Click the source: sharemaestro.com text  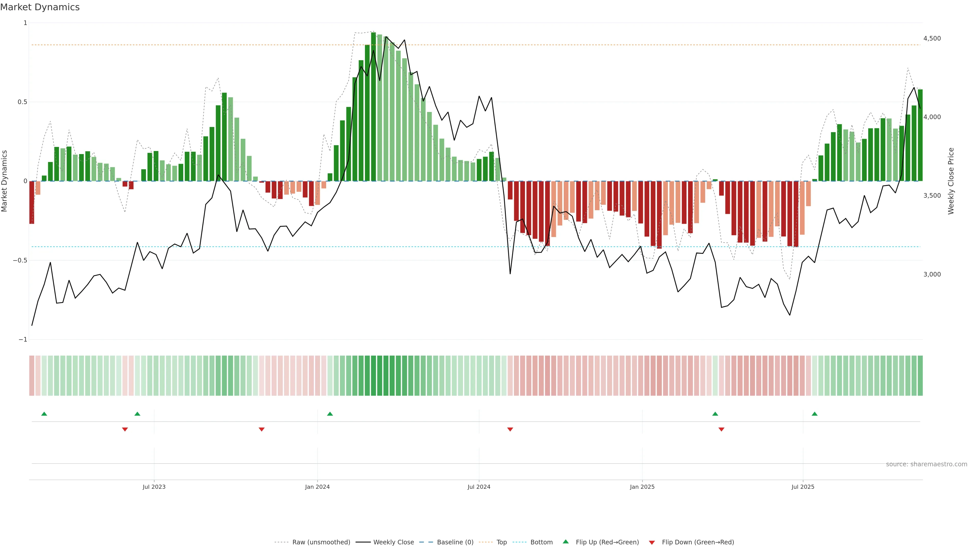[926, 464]
